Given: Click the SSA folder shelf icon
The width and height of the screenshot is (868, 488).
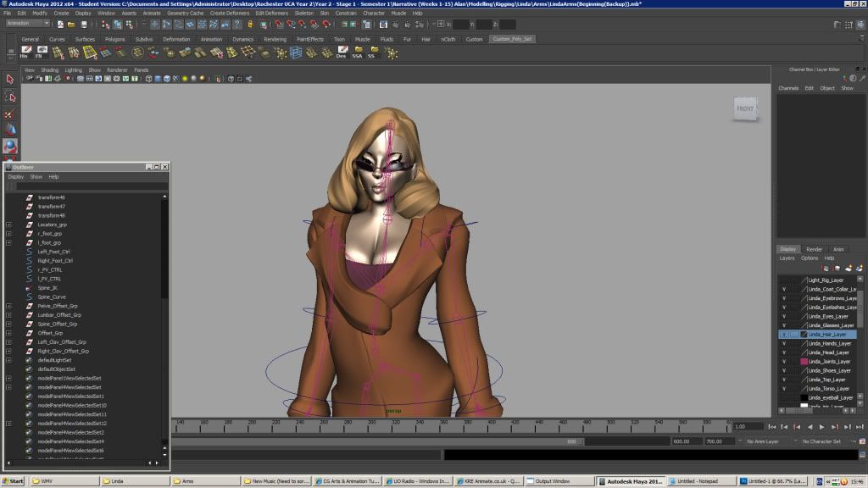Looking at the screenshot, I should [x=357, y=53].
